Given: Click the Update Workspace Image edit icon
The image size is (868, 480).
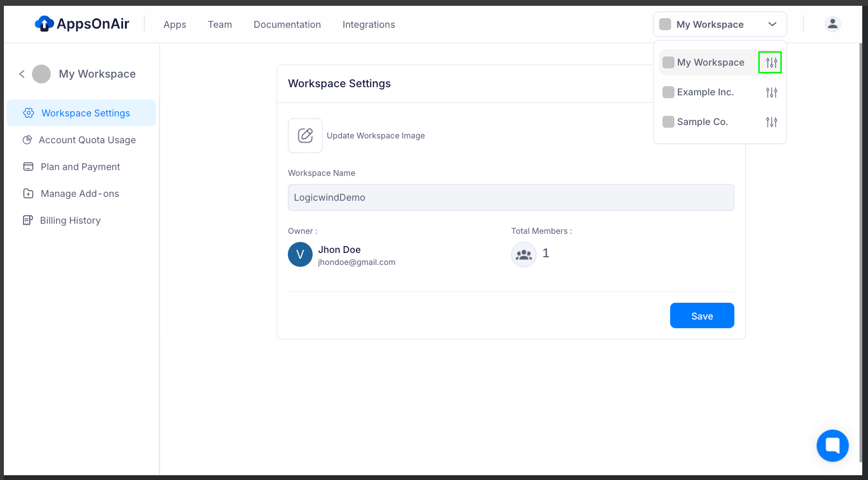Looking at the screenshot, I should point(305,136).
